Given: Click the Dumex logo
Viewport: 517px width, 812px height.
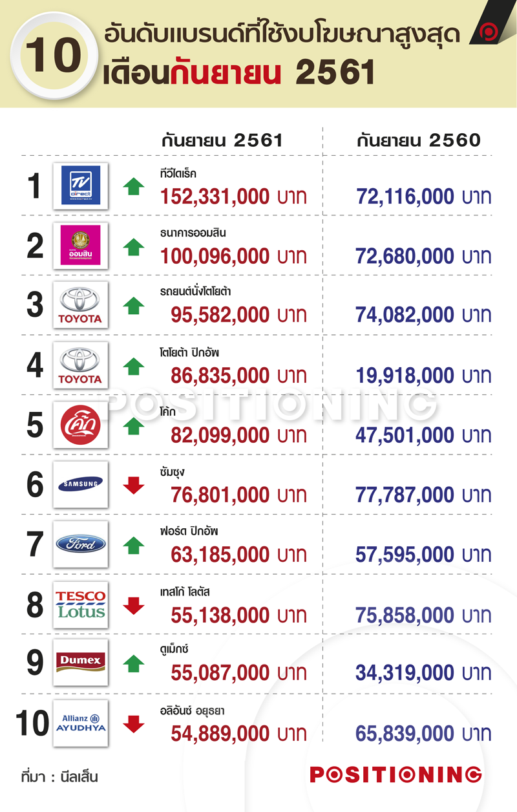Looking at the screenshot, I should coord(81,662).
